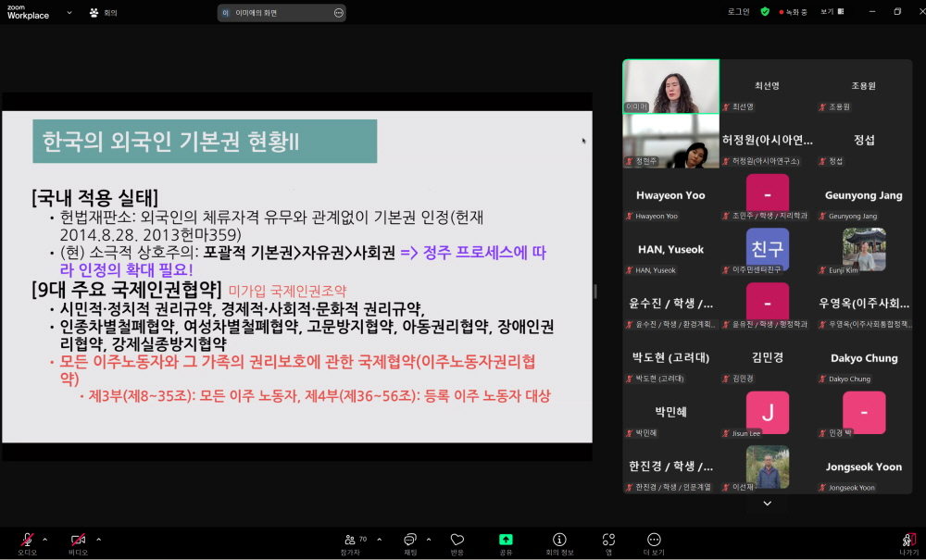Click the green encryption shield icon
The width and height of the screenshot is (926, 560).
tap(765, 12)
